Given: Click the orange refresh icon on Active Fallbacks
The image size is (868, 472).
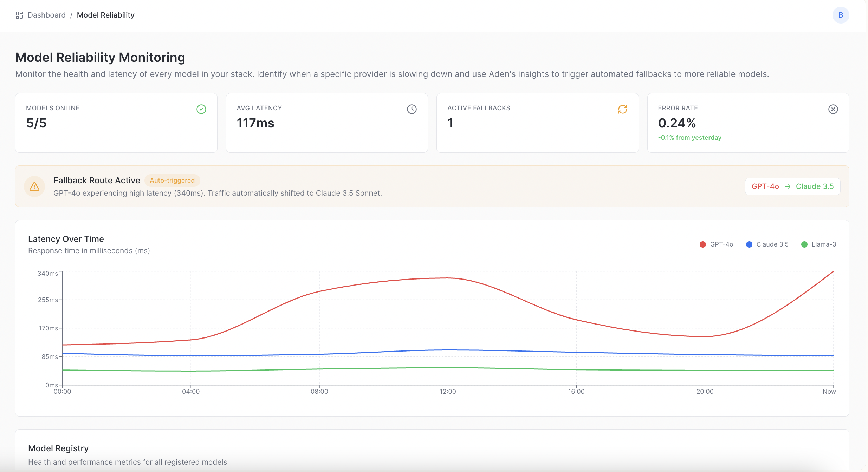Looking at the screenshot, I should (622, 109).
